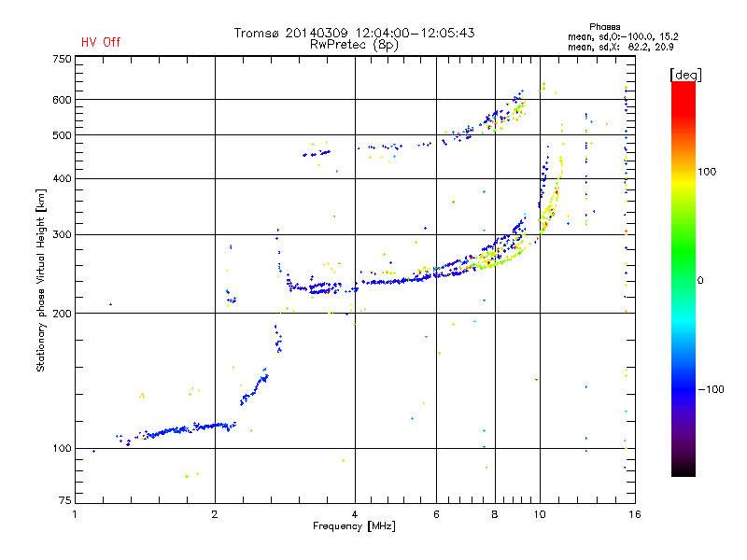This screenshot has height=560, width=747.
Task: Click the "Phases" statistics heading
Action: click(604, 27)
